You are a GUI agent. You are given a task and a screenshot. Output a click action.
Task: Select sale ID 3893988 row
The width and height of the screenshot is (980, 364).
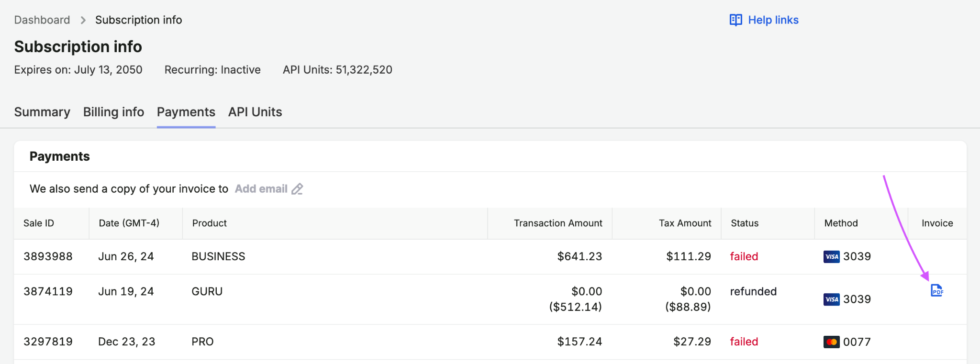490,257
